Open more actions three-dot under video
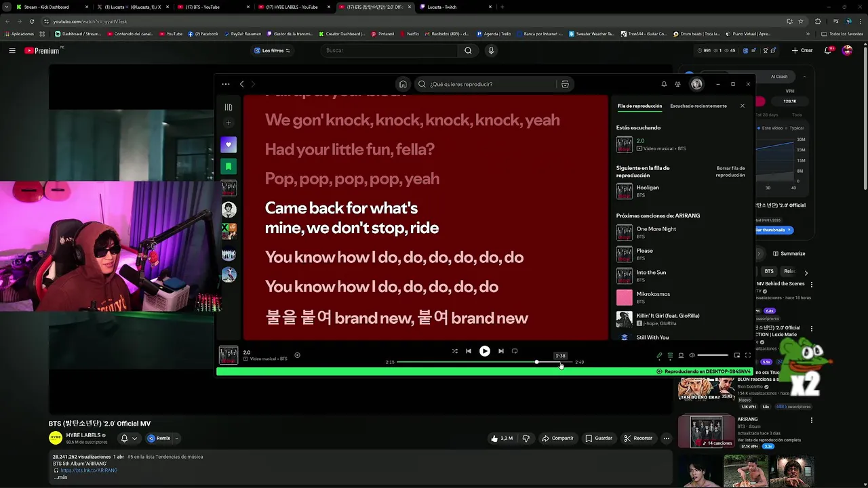The image size is (868, 488). 667,439
